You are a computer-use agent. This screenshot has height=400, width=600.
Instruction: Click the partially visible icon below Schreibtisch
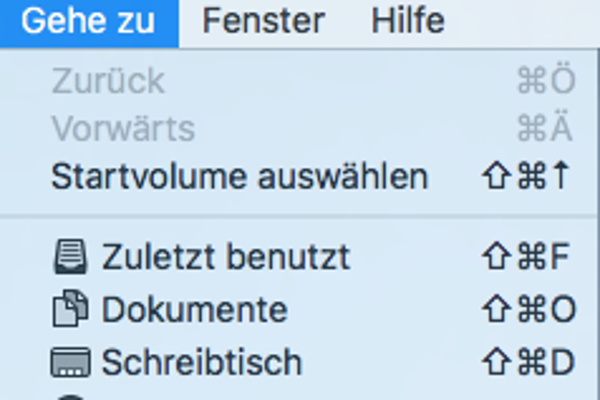click(x=71, y=396)
